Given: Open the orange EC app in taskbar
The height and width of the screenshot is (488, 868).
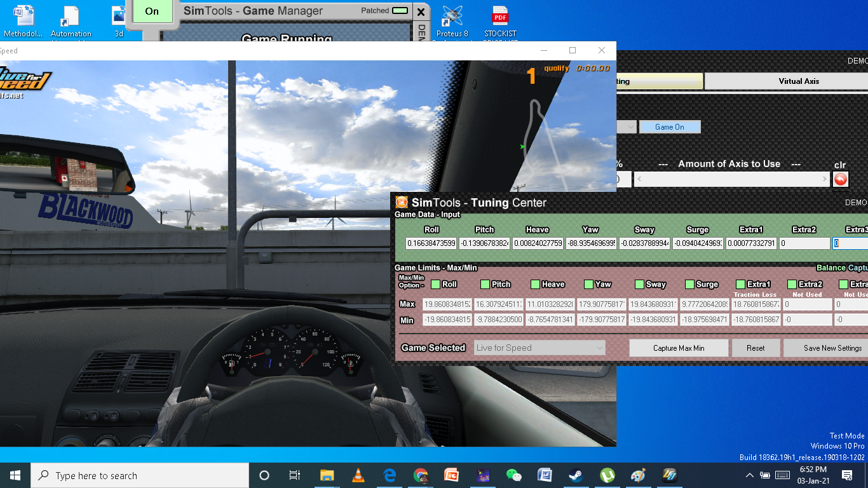Looking at the screenshot, I should click(451, 475).
